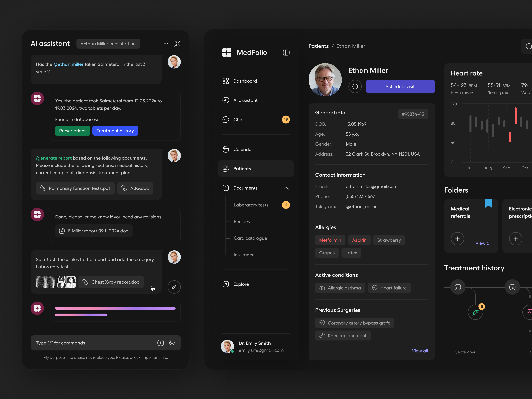Open the three-dot menu in AI assistant

166,44
